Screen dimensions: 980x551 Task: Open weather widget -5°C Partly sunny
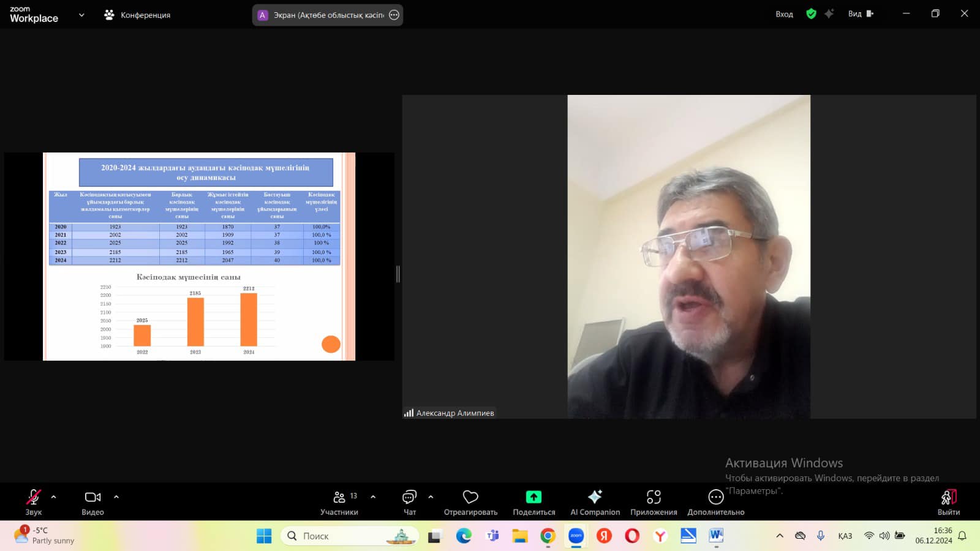coord(44,536)
